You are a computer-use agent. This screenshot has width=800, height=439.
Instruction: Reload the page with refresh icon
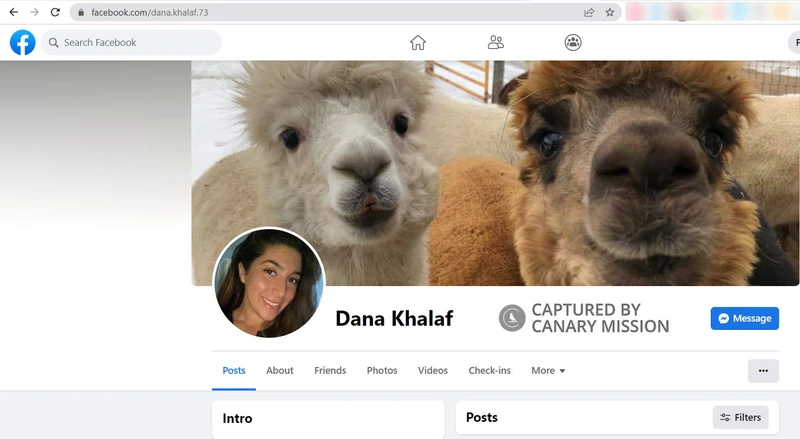(55, 12)
